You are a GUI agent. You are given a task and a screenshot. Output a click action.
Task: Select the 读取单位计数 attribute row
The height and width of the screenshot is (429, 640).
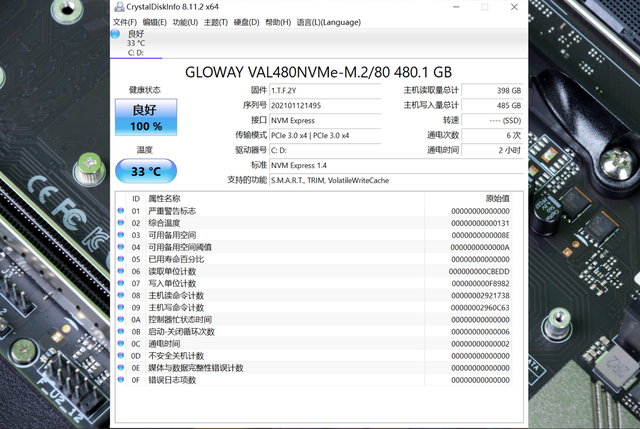(314, 271)
